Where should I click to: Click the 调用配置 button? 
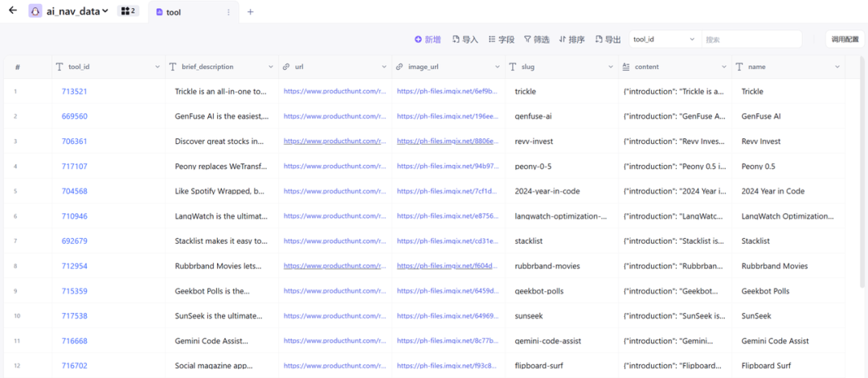point(845,39)
